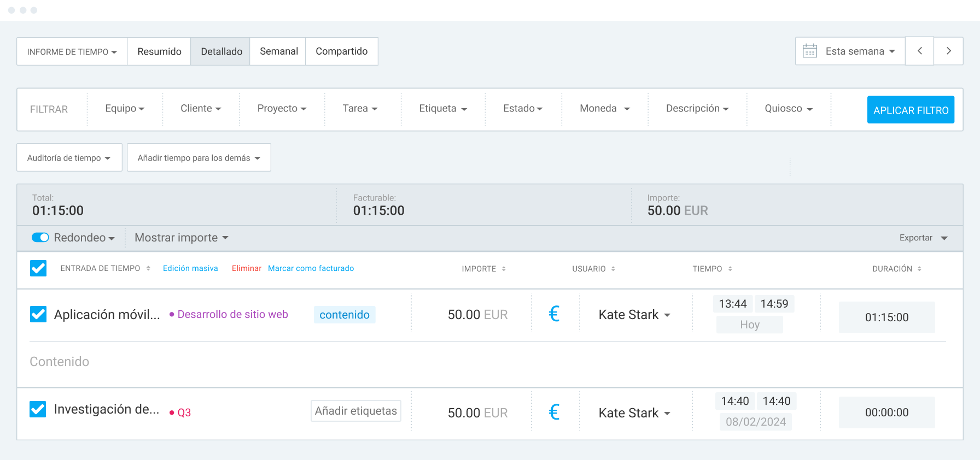Uncheck the select-all entries checkbox
The width and height of the screenshot is (980, 460).
pyautogui.click(x=38, y=268)
